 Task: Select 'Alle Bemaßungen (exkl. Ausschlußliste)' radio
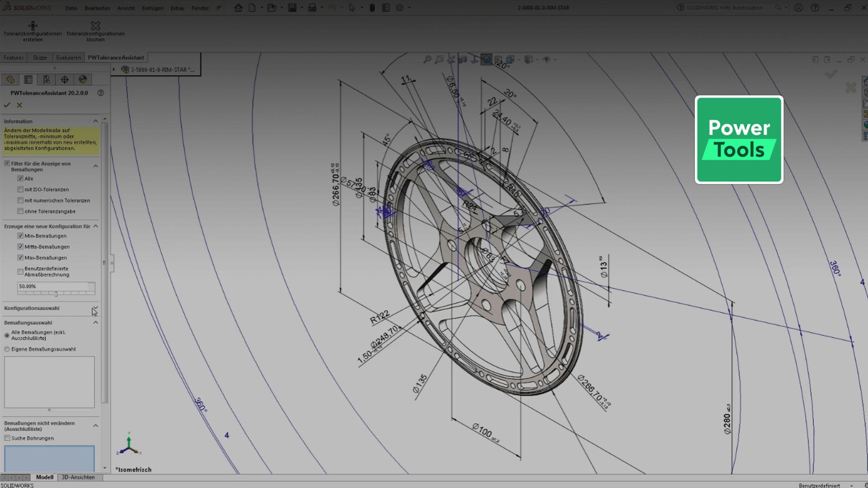pyautogui.click(x=7, y=335)
